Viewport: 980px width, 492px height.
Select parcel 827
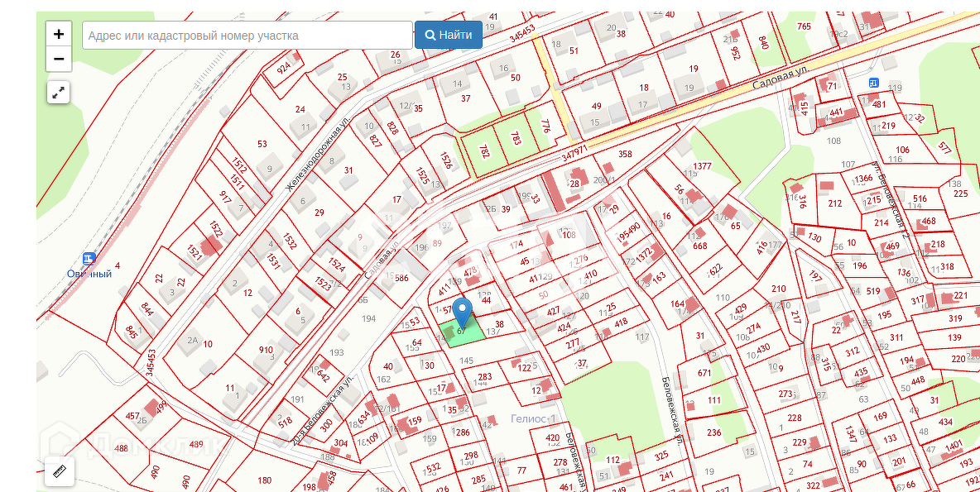click(375, 141)
